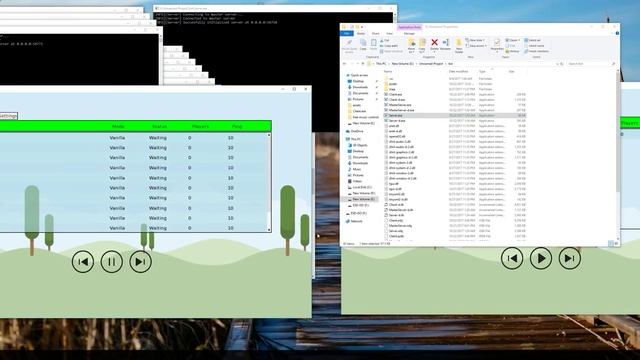
Task: Click Unnamed Project in address breadcrumb
Action: point(431,64)
